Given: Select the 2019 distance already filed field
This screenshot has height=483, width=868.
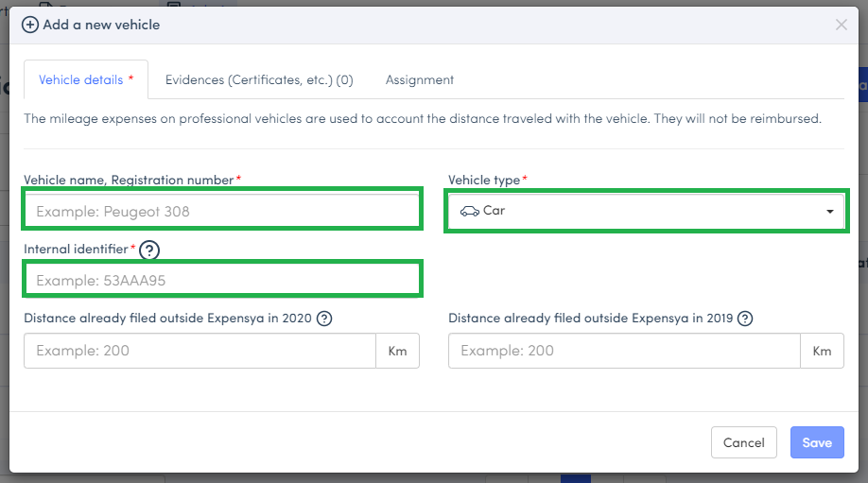Looking at the screenshot, I should [624, 351].
